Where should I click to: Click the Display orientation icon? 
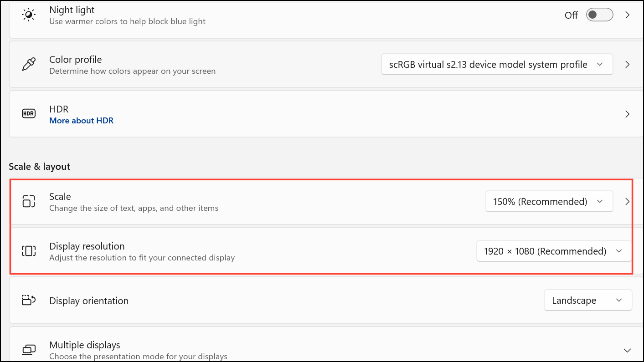29,301
